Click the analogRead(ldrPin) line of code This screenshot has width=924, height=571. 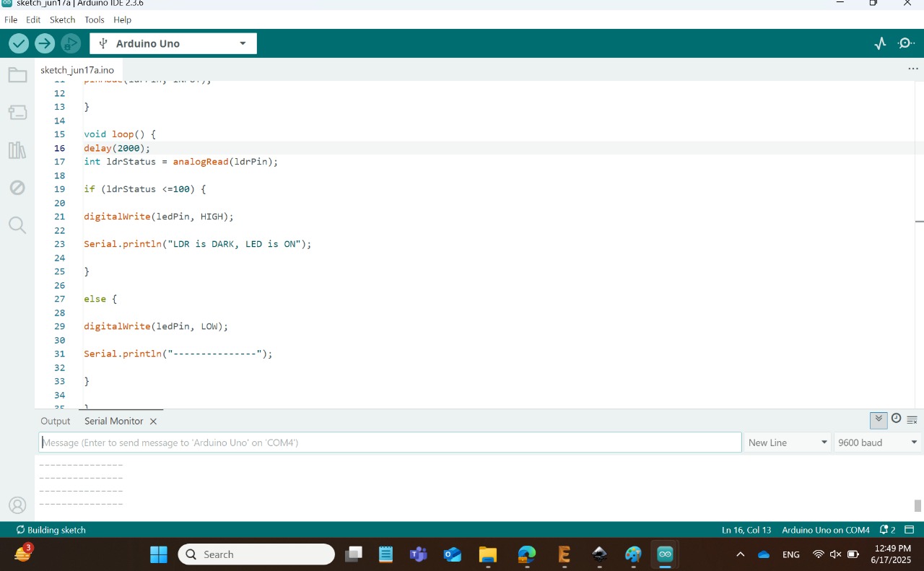(180, 162)
